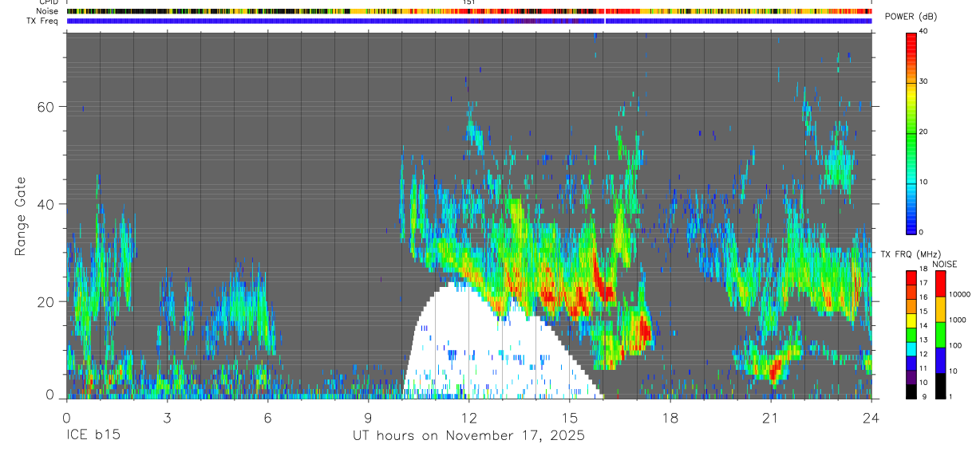Click the 12 hour tick label

point(468,418)
